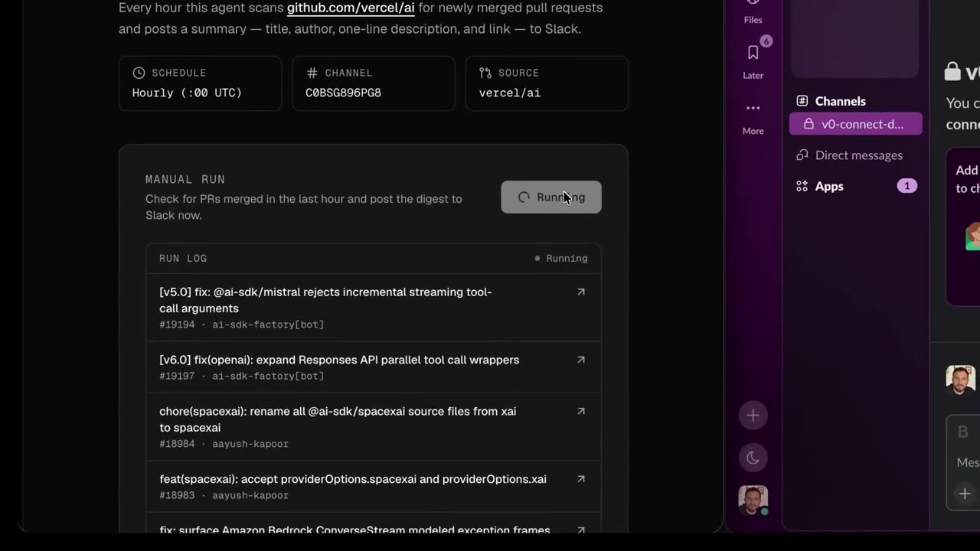The width and height of the screenshot is (980, 551).
Task: Select the source value "vercel/ai"
Action: click(510, 93)
